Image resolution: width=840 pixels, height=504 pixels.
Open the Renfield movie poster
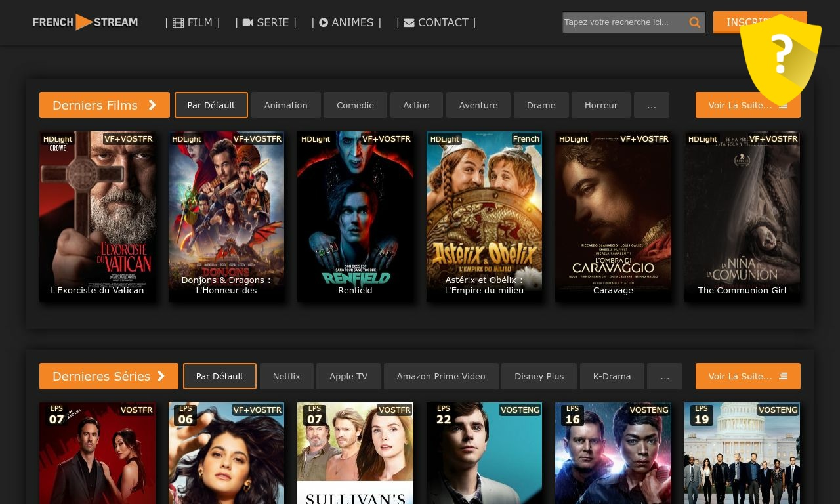click(355, 217)
